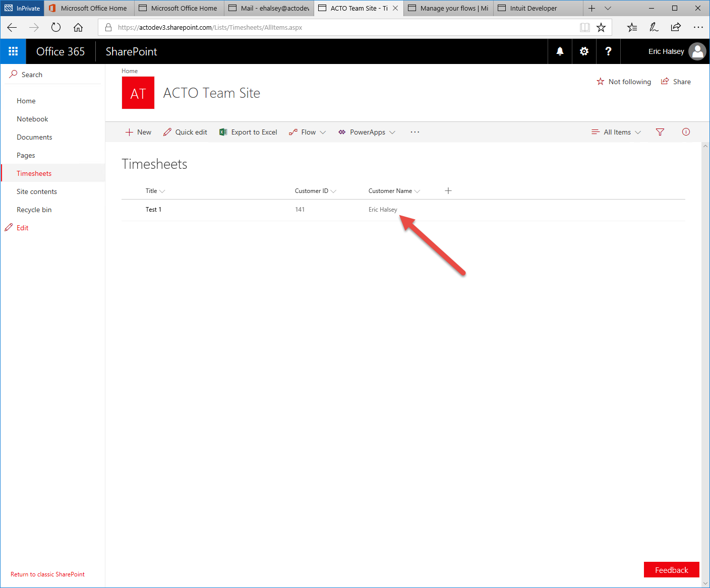Open the notifications bell
This screenshot has height=588, width=710.
click(560, 51)
